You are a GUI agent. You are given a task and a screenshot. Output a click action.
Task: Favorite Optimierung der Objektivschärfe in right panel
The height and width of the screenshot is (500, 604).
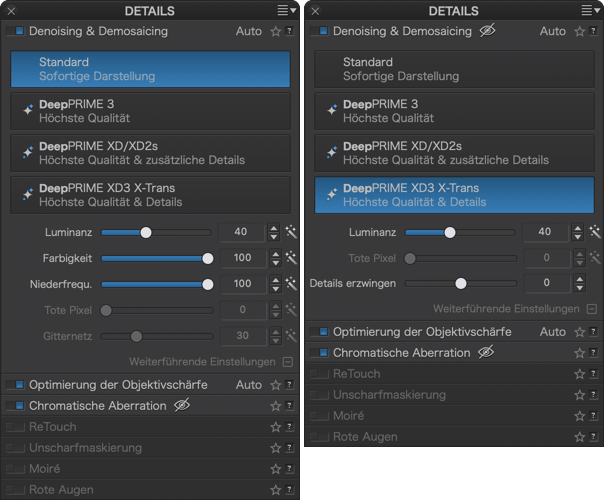click(579, 332)
